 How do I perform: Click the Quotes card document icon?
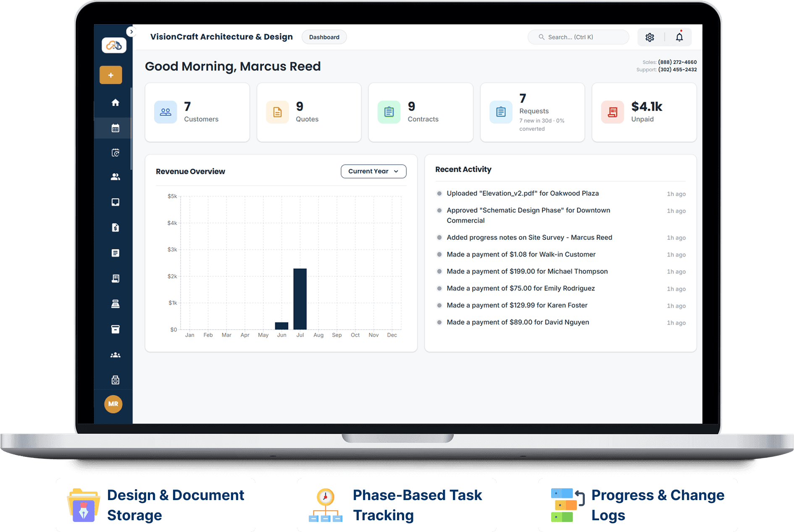coord(277,112)
